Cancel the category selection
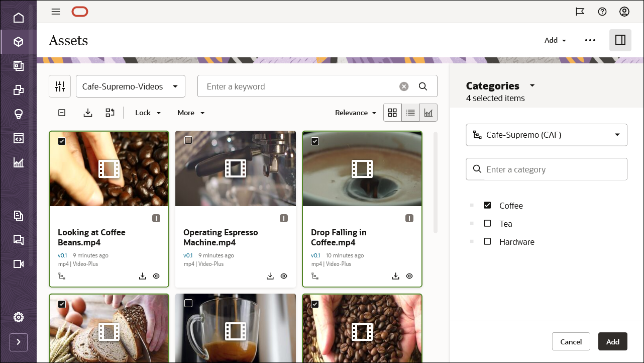The image size is (644, 363). [x=571, y=341]
